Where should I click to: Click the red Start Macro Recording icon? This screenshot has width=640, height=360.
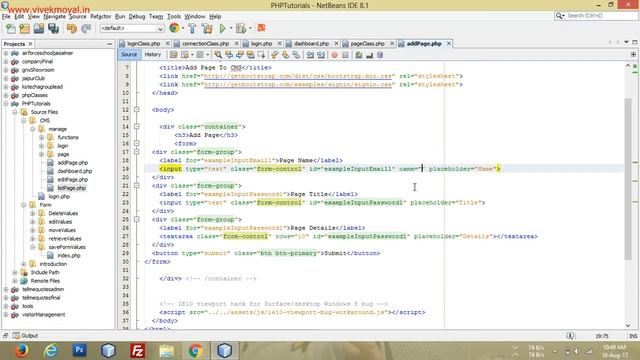tap(334, 55)
